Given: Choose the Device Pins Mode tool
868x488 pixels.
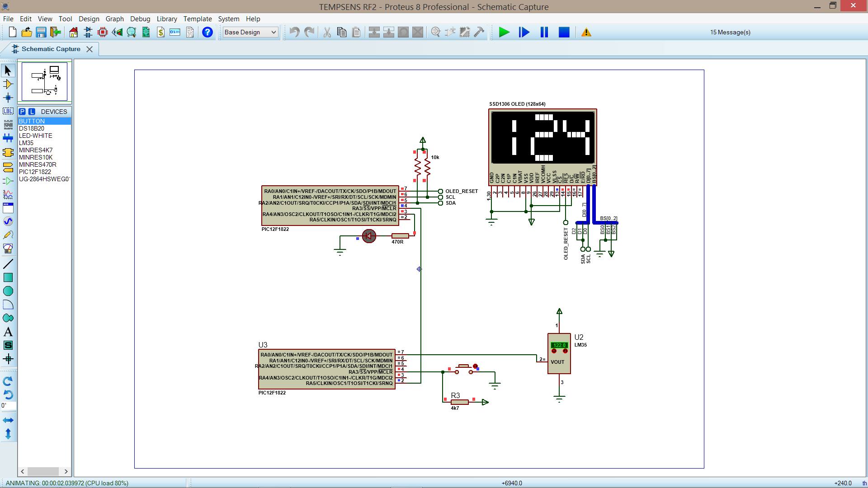Looking at the screenshot, I should [x=8, y=181].
